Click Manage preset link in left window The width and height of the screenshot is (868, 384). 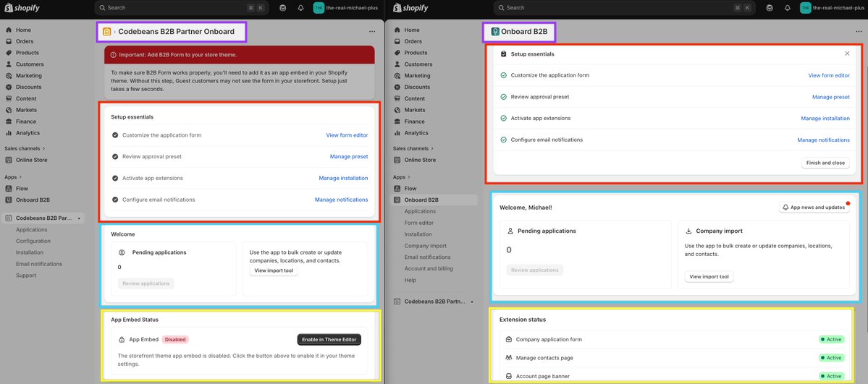click(x=349, y=157)
